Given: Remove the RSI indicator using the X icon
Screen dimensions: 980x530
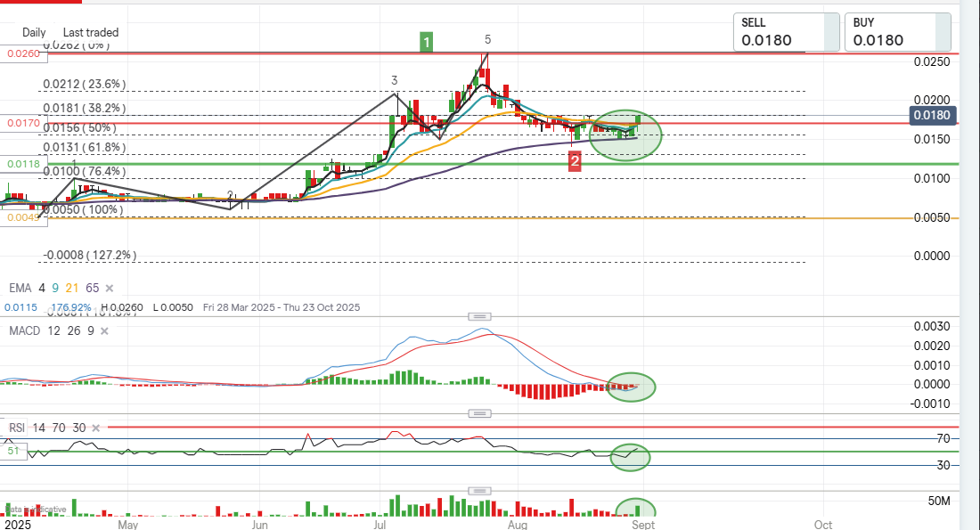Looking at the screenshot, I should [95, 428].
